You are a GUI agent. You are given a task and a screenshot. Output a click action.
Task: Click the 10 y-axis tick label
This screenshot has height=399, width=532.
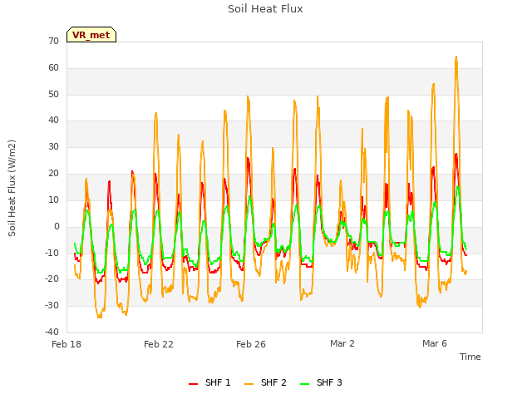point(53,199)
